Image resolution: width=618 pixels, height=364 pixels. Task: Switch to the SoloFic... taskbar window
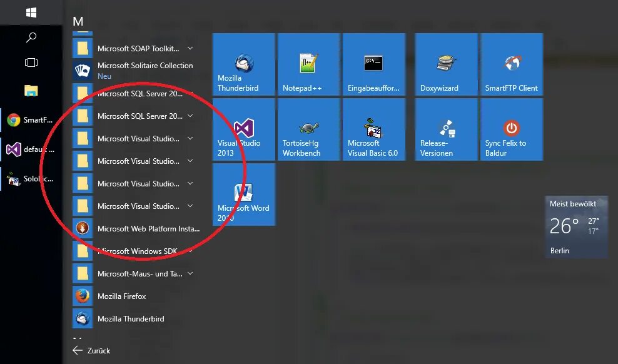[31, 179]
